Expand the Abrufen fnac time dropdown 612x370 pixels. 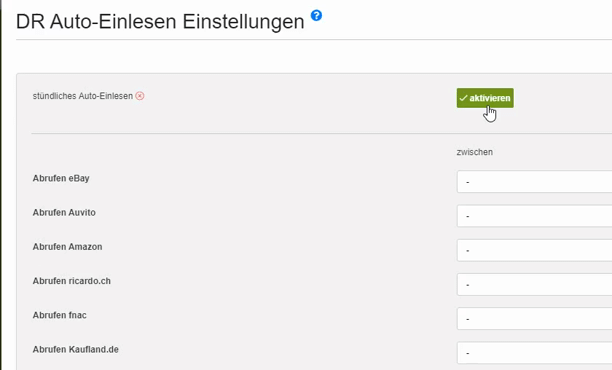[534, 318]
